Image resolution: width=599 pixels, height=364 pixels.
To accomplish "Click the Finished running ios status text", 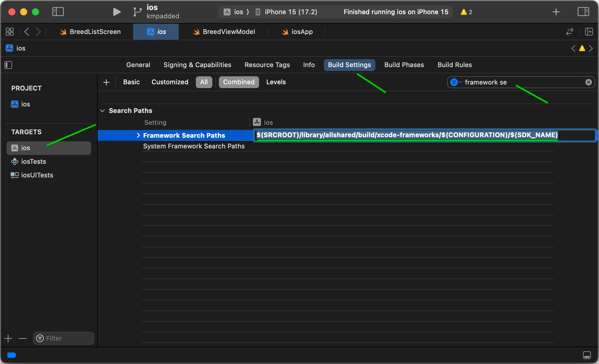I will [x=396, y=12].
